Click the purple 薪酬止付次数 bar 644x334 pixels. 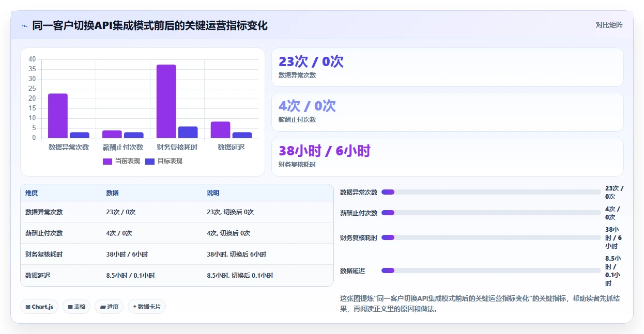tap(112, 134)
